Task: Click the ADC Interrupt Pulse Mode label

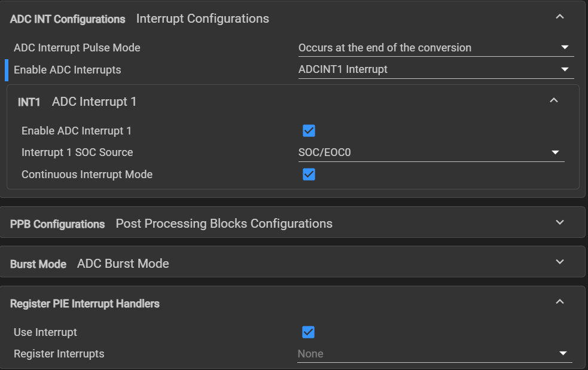Action: coord(77,48)
